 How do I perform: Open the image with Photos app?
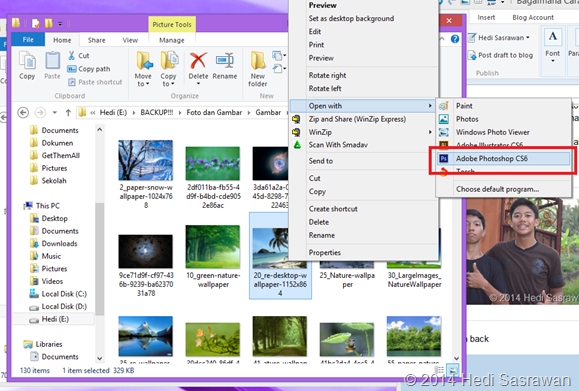pos(467,119)
